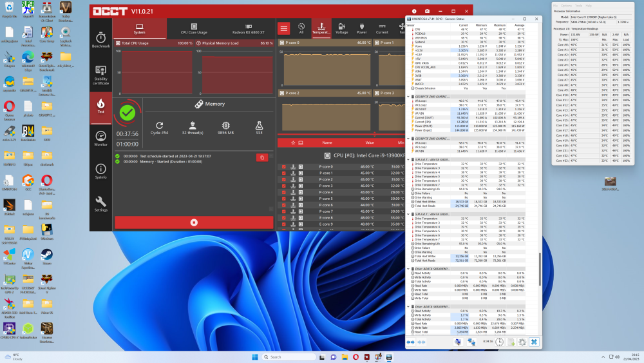Copy the OCCT test log
Viewport: 644px width, 363px height.
coord(262,157)
